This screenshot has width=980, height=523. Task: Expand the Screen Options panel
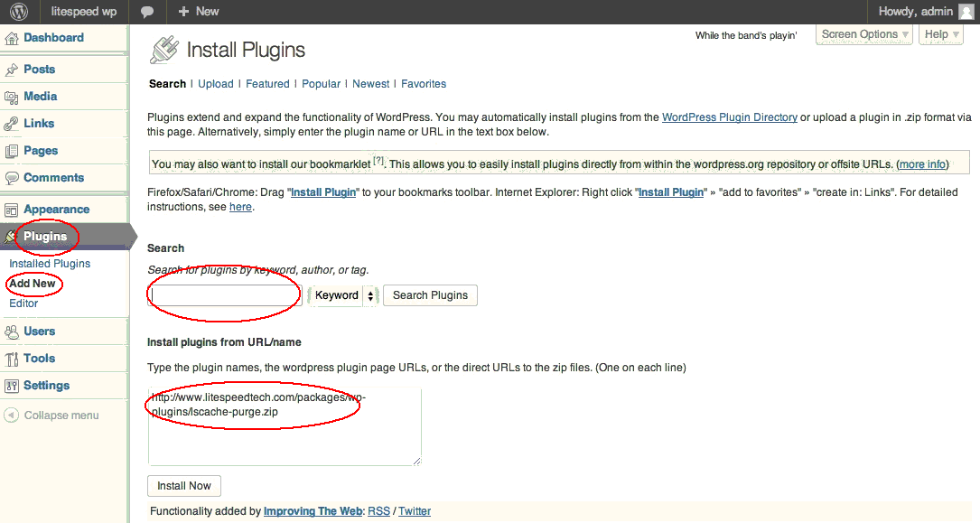click(x=864, y=34)
